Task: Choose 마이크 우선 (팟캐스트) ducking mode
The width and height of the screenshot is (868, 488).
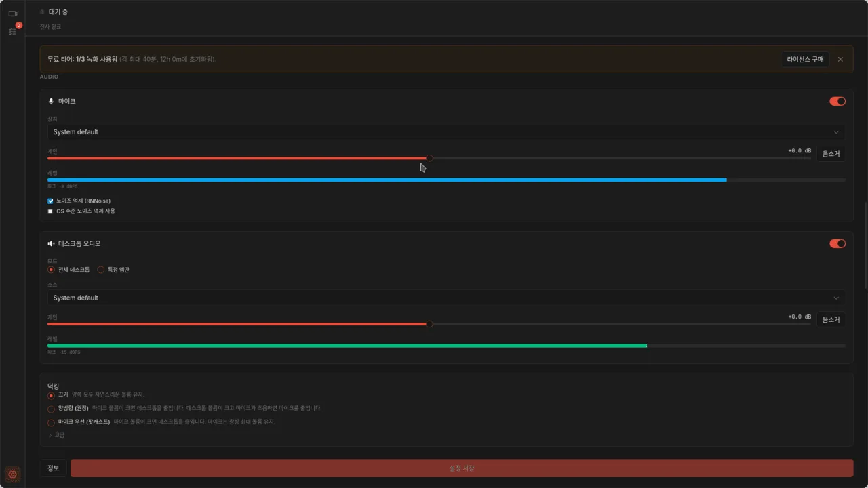Action: pos(51,422)
